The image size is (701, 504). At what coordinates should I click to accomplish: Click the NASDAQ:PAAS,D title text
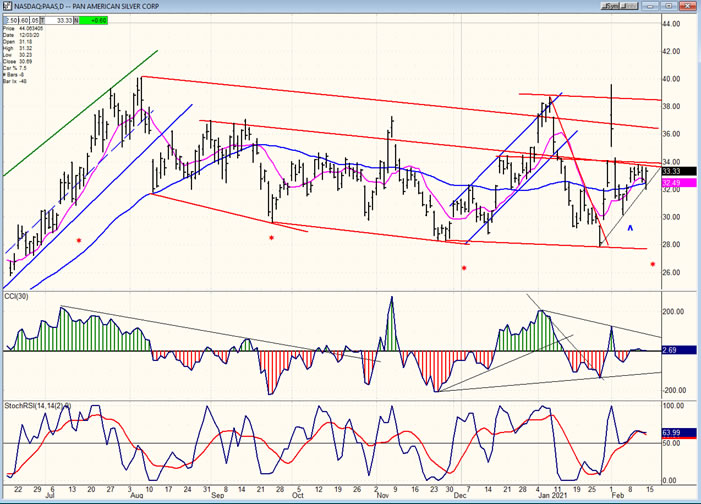click(38, 6)
